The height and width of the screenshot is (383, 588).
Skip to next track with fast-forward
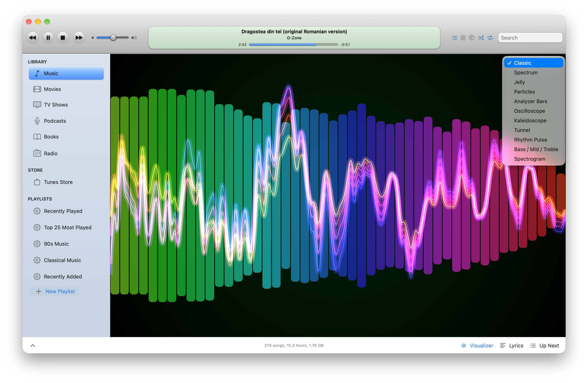click(x=79, y=38)
